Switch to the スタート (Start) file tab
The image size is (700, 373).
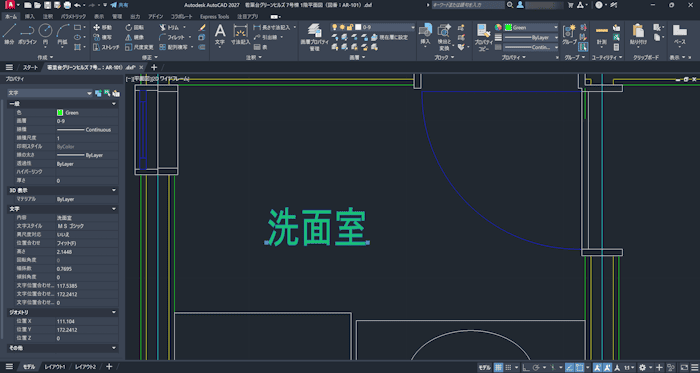30,67
